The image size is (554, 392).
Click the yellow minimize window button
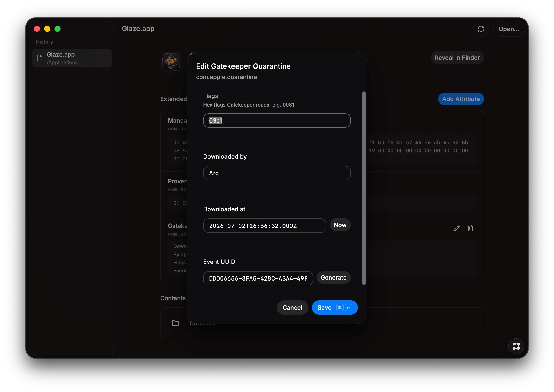pos(47,29)
